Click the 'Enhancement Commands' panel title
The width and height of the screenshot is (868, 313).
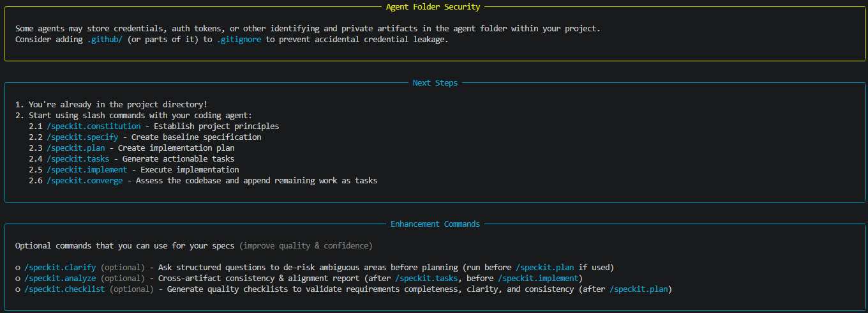click(x=435, y=224)
